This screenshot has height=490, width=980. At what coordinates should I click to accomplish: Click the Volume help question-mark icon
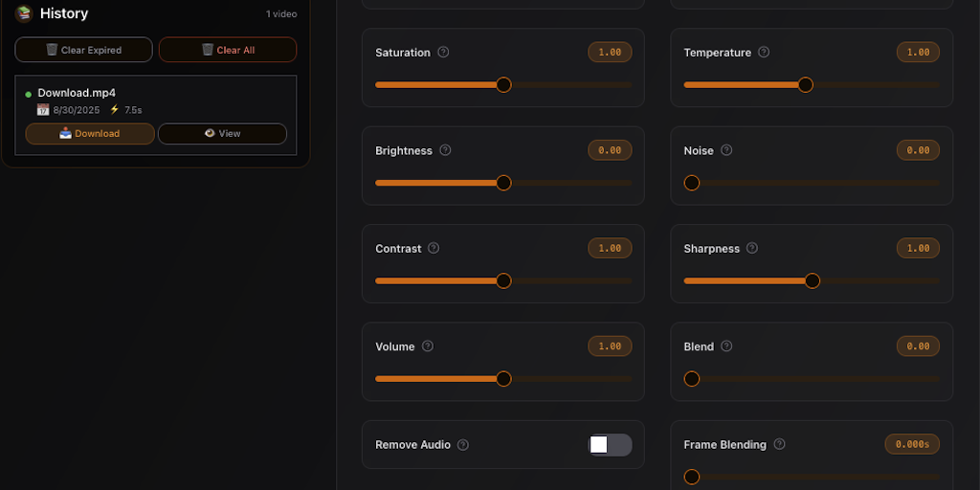[428, 345]
